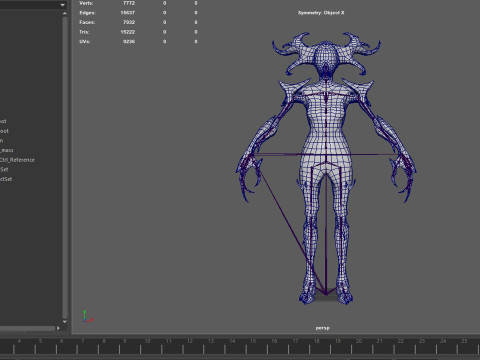Click the Symmetry: Object X label
This screenshot has width=480, height=360.
pos(321,13)
